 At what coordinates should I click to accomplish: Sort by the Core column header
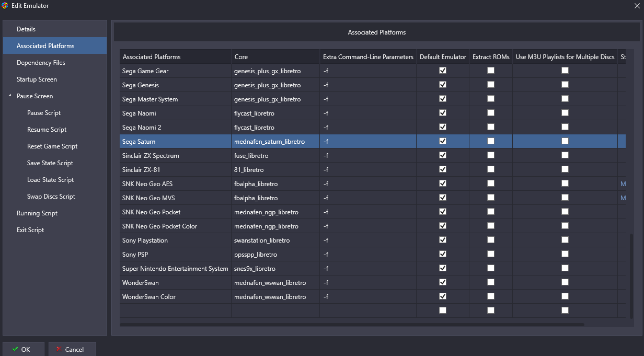coord(275,57)
